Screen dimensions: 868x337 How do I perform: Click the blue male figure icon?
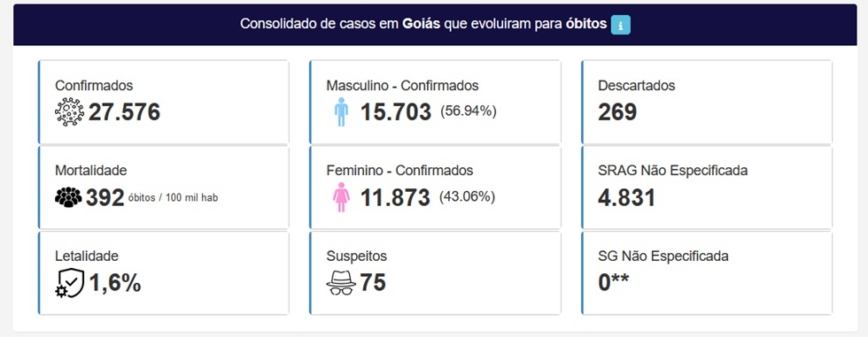tap(342, 112)
